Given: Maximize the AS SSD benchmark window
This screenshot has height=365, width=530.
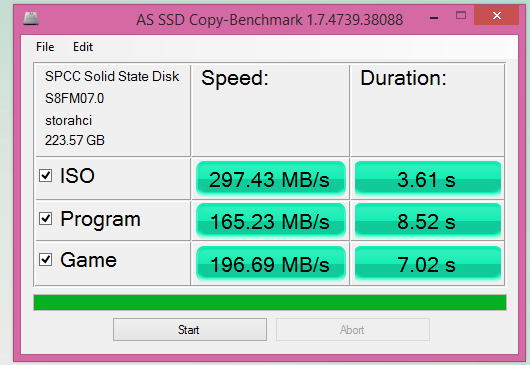Looking at the screenshot, I should point(461,16).
